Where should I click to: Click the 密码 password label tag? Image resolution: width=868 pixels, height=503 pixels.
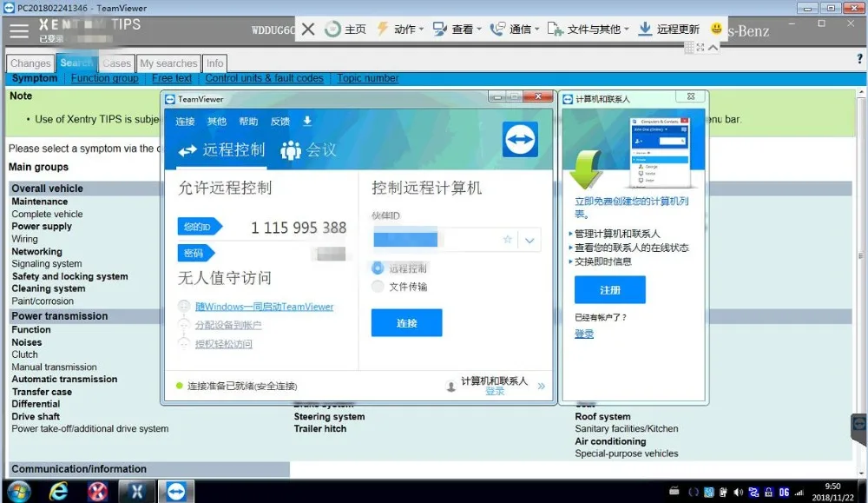195,253
